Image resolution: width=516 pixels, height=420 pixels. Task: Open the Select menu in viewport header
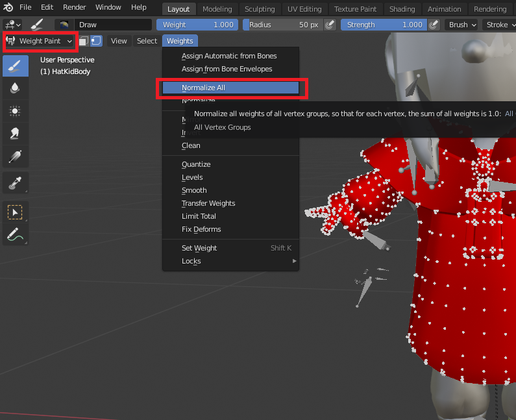[x=147, y=41]
